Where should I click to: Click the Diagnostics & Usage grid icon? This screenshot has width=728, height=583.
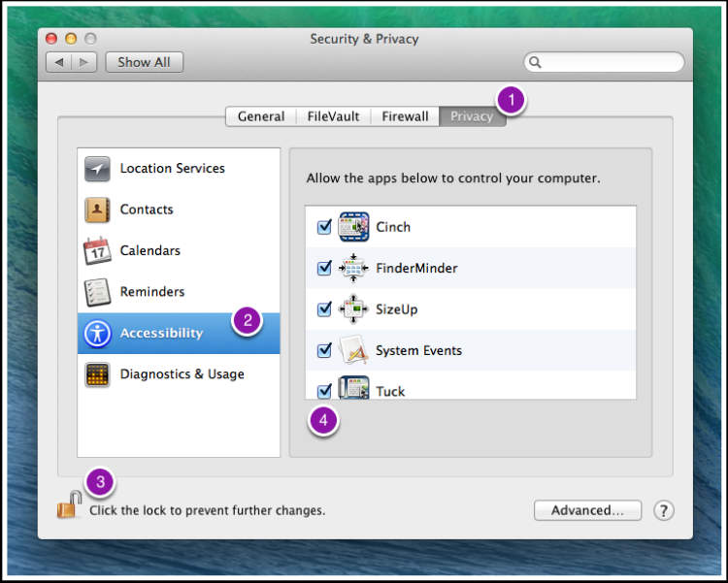pyautogui.click(x=97, y=374)
